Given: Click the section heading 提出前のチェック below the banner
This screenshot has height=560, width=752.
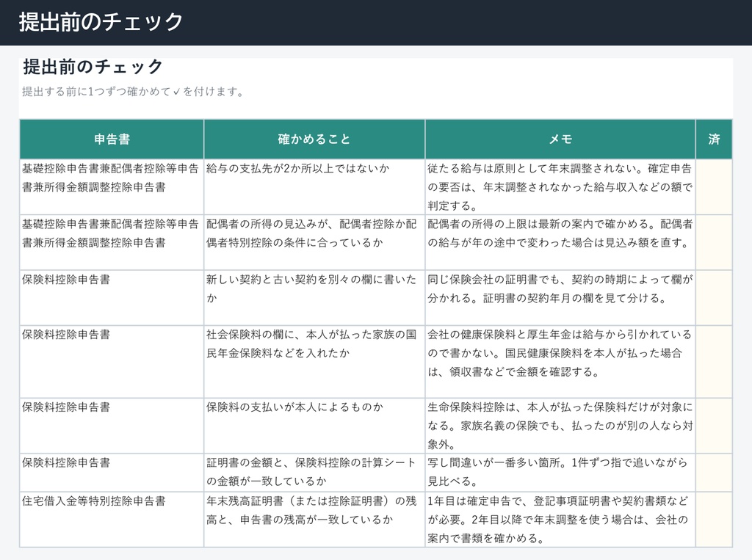Looking at the screenshot, I should click(93, 67).
